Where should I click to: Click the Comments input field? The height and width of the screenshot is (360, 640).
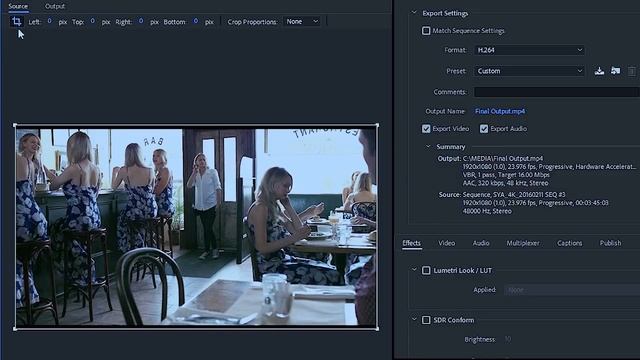(x=557, y=92)
